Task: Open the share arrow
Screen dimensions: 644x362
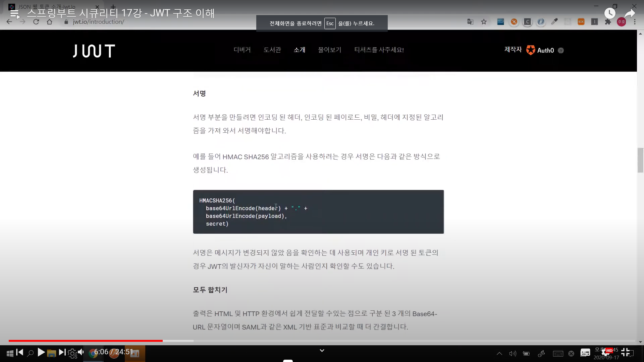Action: [x=630, y=13]
